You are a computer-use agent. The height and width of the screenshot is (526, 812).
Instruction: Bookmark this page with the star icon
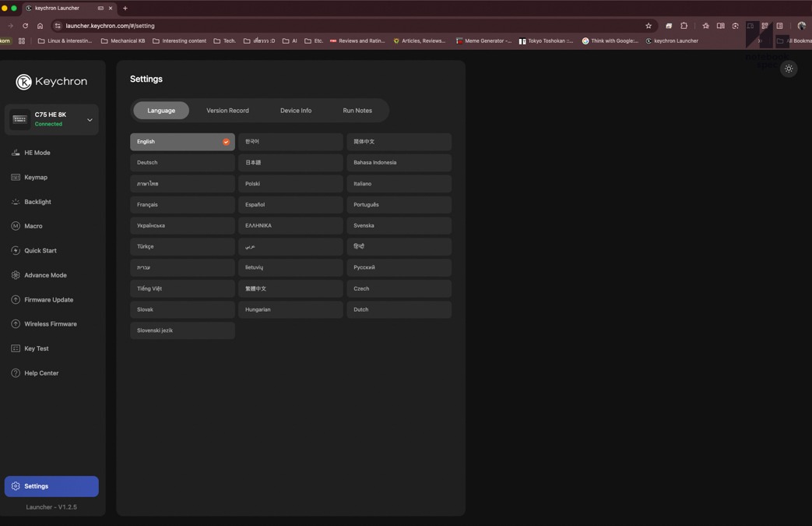(x=649, y=26)
